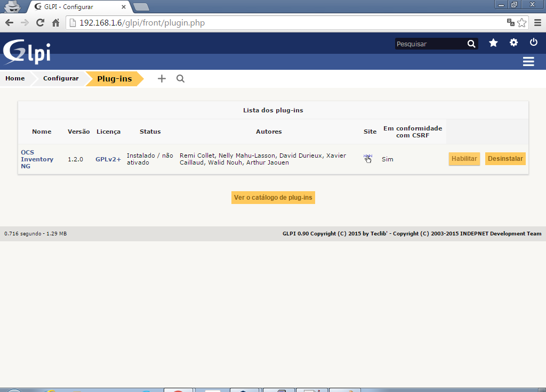Click the incognito icon in title bar
Screen dimensions: 546x392
pos(13,6)
